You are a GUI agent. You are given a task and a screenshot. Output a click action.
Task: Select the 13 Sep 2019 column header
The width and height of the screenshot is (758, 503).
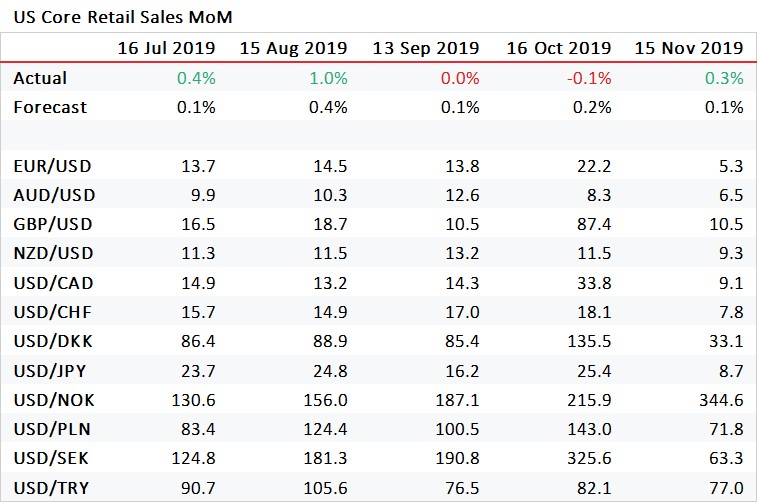[x=426, y=48]
